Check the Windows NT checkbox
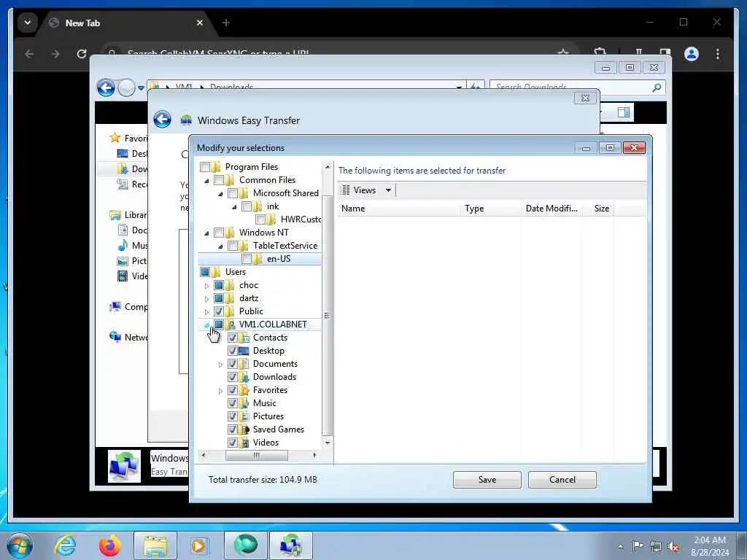 [219, 233]
